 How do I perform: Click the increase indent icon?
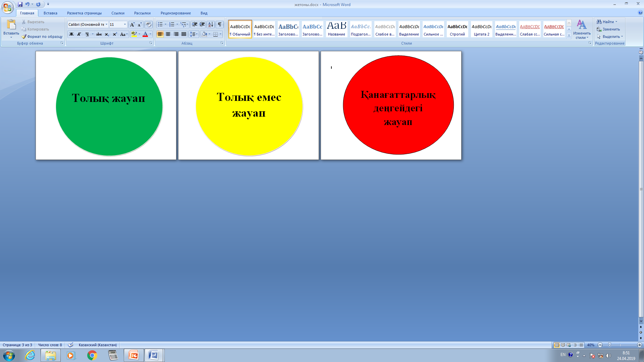(202, 24)
